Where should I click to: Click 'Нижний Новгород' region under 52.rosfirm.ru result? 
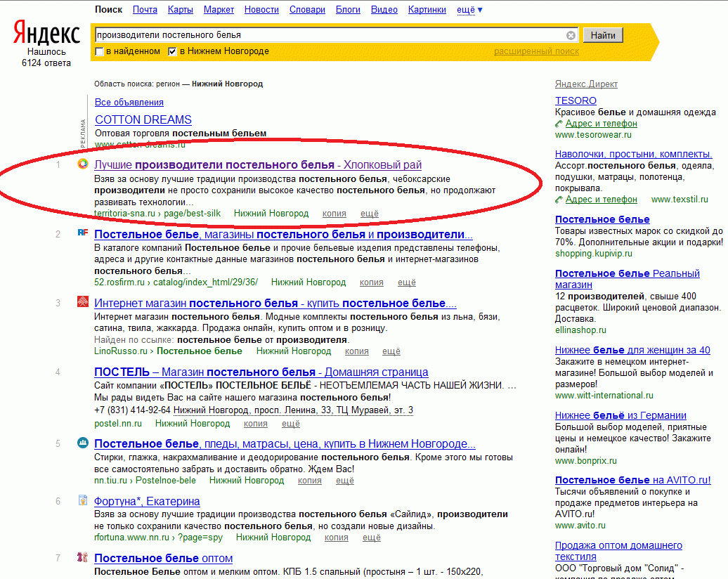point(308,282)
